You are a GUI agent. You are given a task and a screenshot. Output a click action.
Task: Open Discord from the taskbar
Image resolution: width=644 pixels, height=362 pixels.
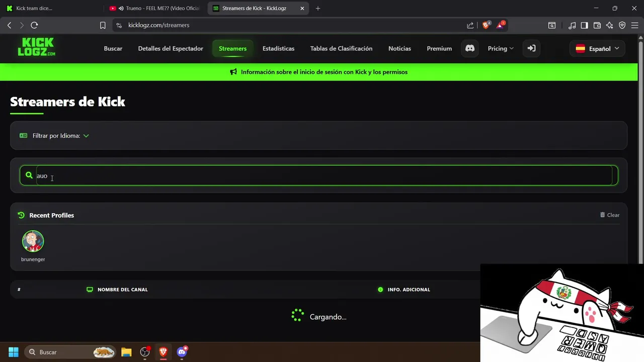click(182, 351)
